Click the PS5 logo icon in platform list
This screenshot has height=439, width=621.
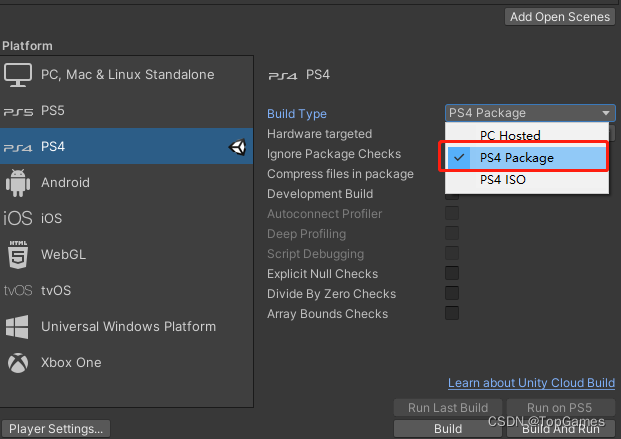point(18,112)
